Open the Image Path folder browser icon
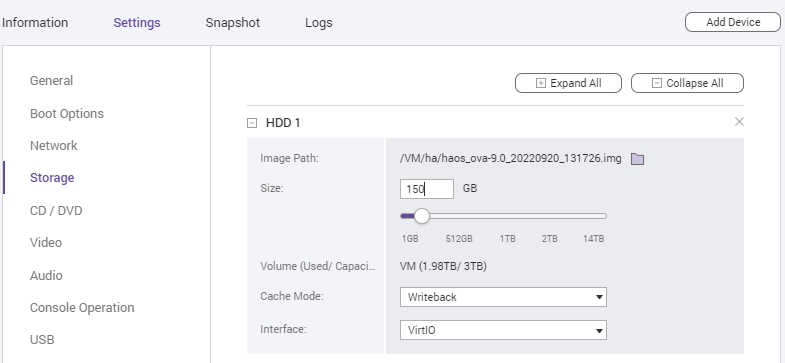This screenshot has width=785, height=363. (x=637, y=159)
